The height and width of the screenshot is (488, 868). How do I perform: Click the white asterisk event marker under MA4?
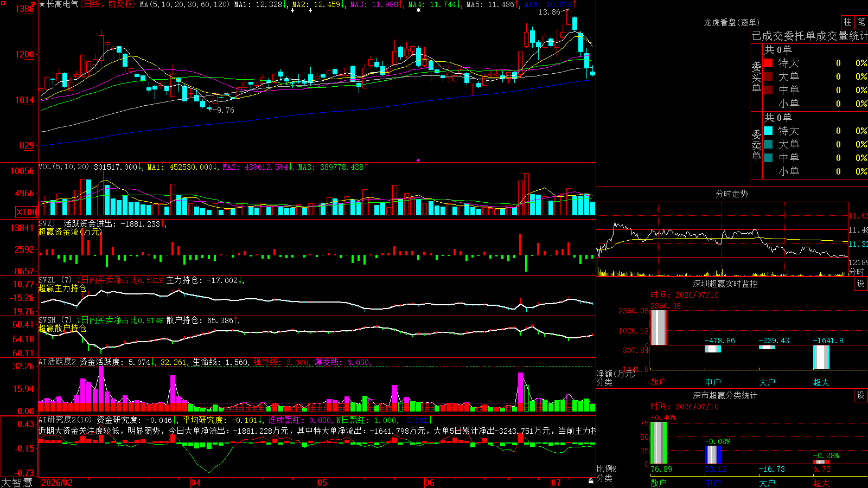(418, 10)
